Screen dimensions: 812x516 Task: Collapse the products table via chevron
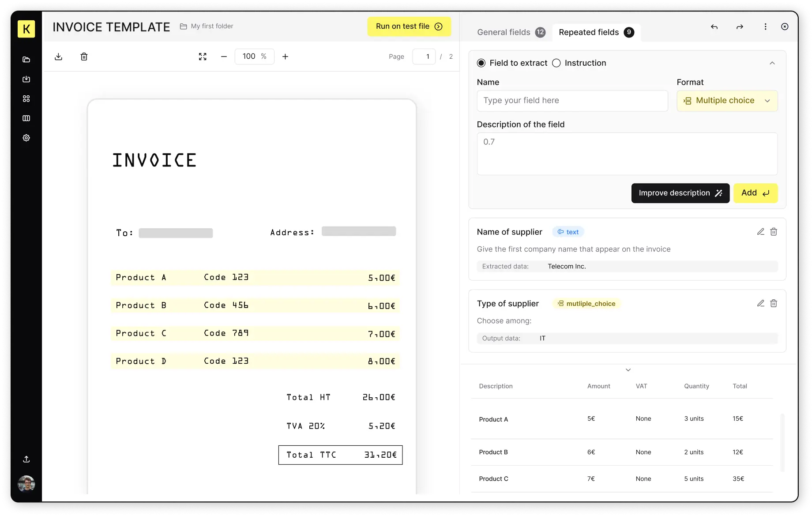coord(628,370)
